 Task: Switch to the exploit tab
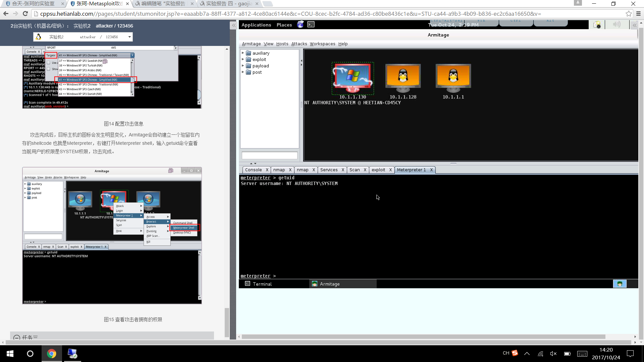(378, 170)
